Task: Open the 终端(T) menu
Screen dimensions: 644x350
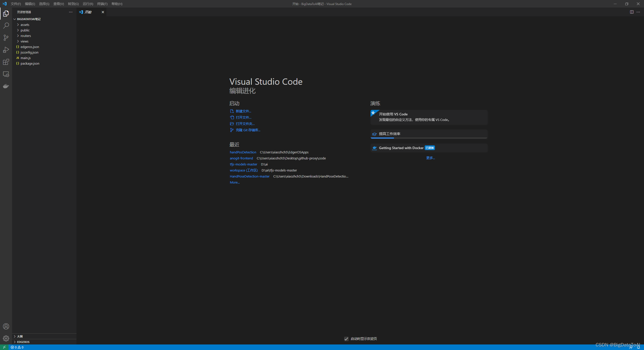Action: [x=102, y=4]
